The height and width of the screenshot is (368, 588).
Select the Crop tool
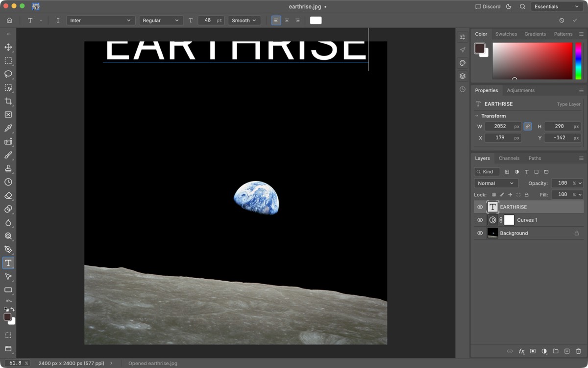(8, 101)
